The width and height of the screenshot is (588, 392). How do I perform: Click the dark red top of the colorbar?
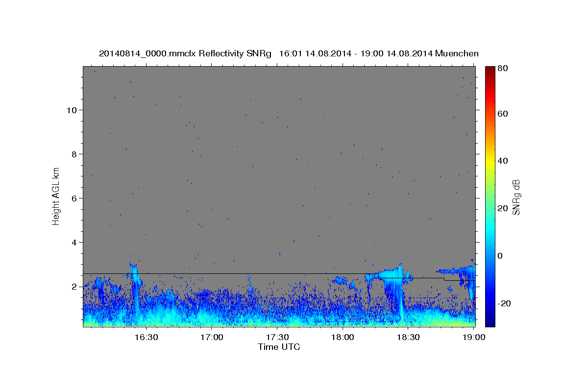[x=490, y=73]
